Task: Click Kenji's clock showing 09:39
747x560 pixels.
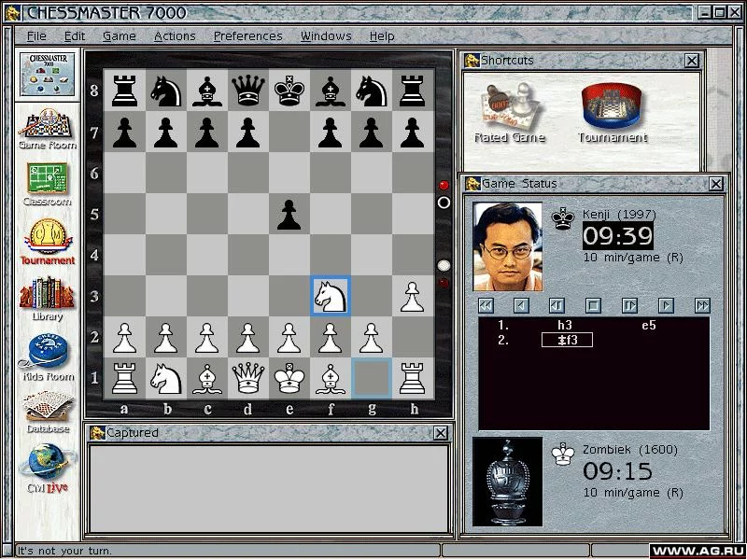Action: coord(618,236)
